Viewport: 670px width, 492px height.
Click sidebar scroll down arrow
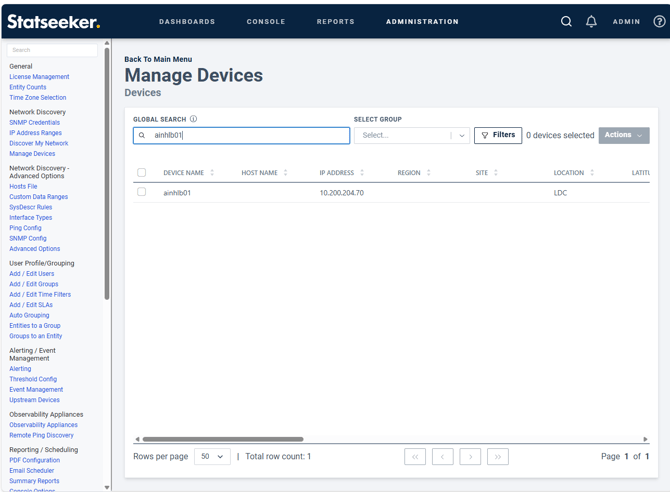[x=107, y=487]
